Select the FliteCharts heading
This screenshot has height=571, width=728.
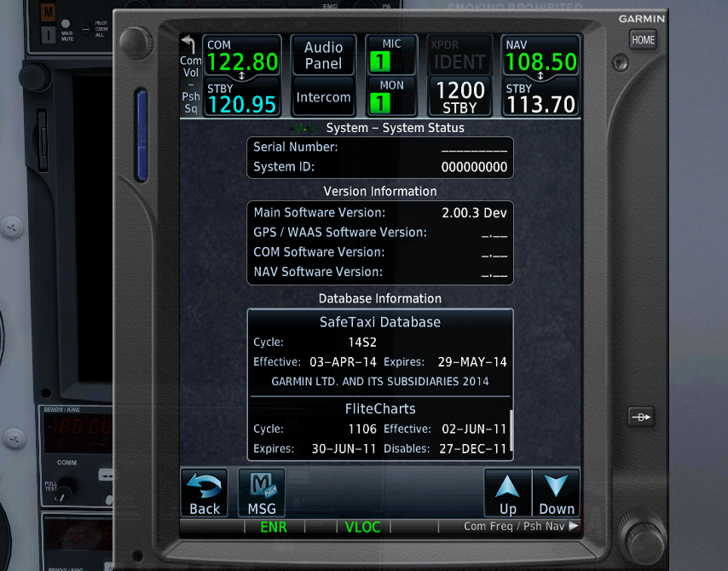tap(380, 408)
